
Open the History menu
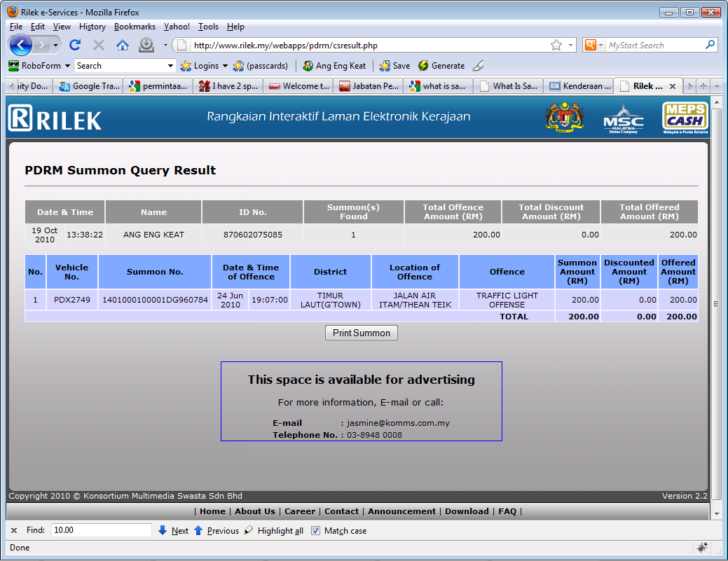(x=92, y=27)
